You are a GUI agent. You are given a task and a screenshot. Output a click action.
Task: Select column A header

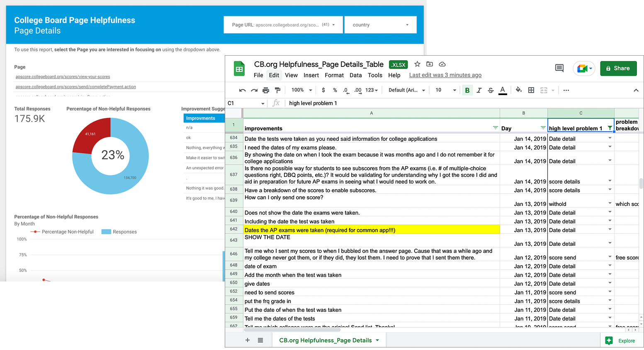pyautogui.click(x=372, y=113)
